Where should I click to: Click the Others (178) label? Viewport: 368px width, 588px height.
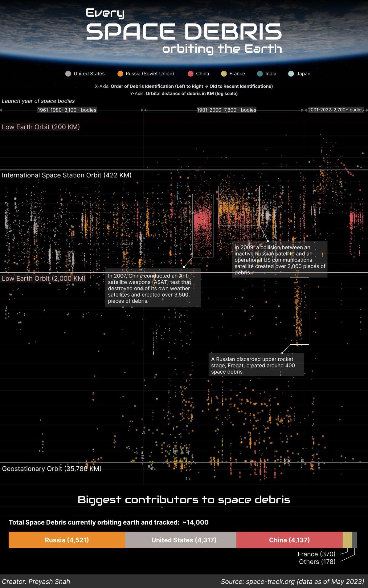(x=317, y=562)
